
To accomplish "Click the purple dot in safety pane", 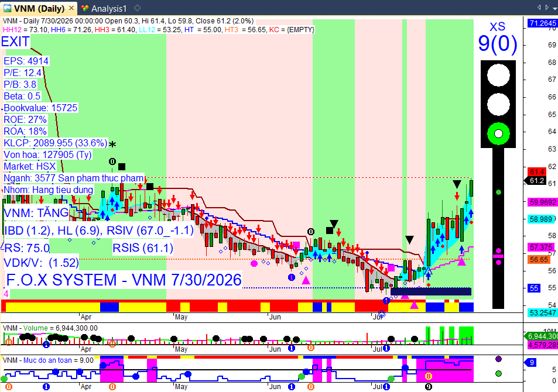I will (x=498, y=359).
